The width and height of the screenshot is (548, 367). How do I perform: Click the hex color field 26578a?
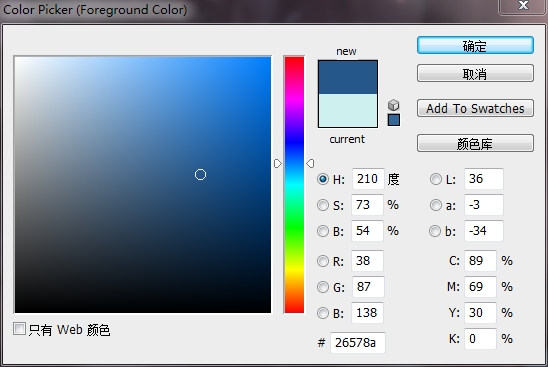[358, 343]
